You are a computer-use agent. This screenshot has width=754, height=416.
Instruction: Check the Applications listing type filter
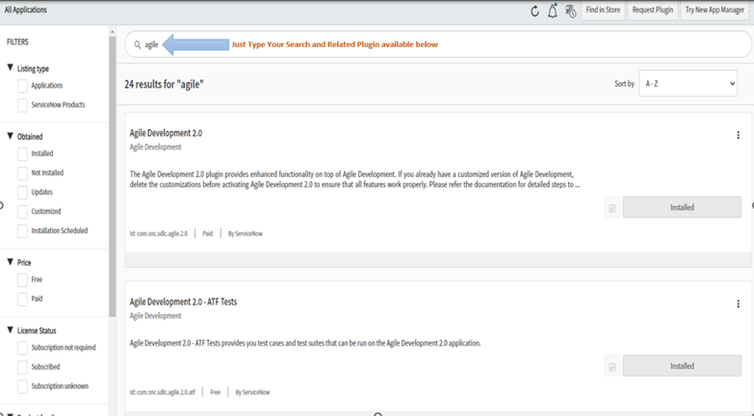pyautogui.click(x=22, y=86)
